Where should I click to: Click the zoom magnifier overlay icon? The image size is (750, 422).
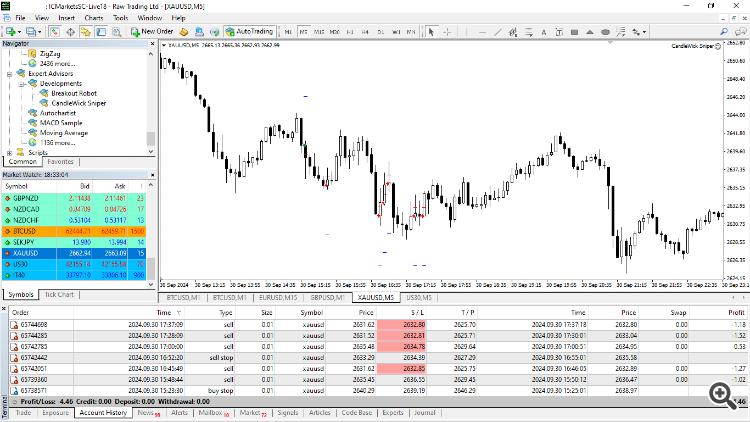click(723, 396)
